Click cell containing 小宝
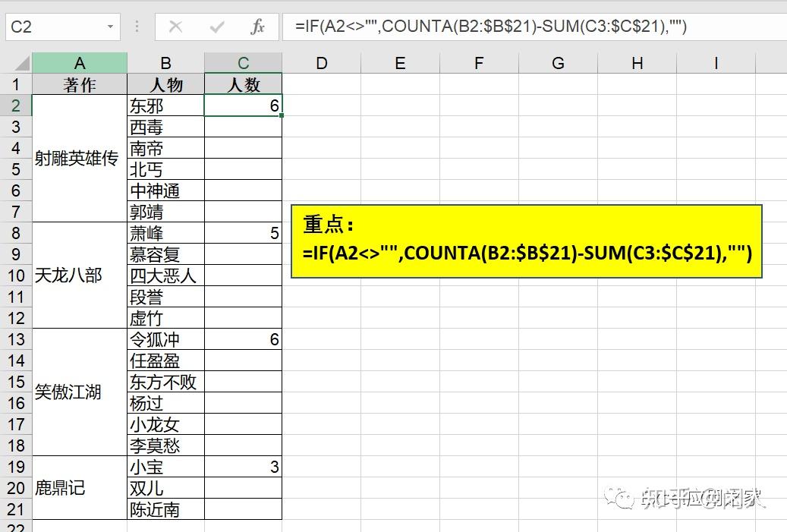The height and width of the screenshot is (532, 787). [x=165, y=467]
